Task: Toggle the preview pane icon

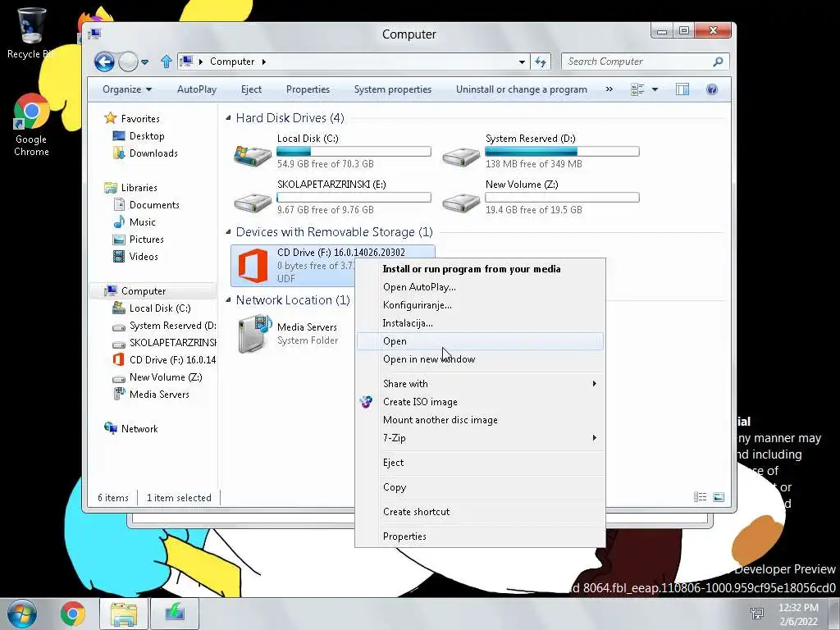Action: [682, 89]
